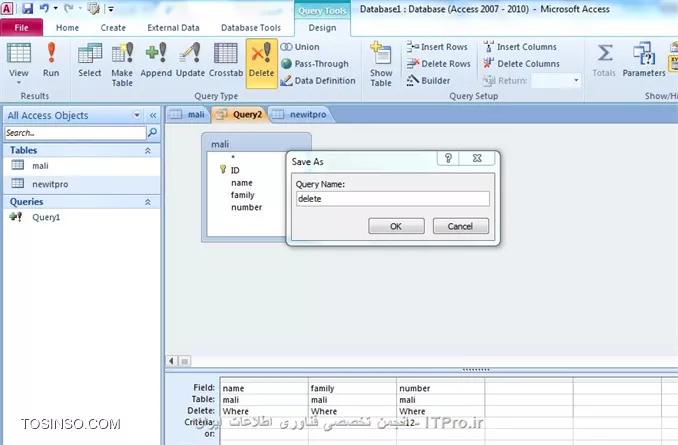This screenshot has height=445, width=678.
Task: Collapse the Queries group in navigation pane
Action: click(148, 201)
